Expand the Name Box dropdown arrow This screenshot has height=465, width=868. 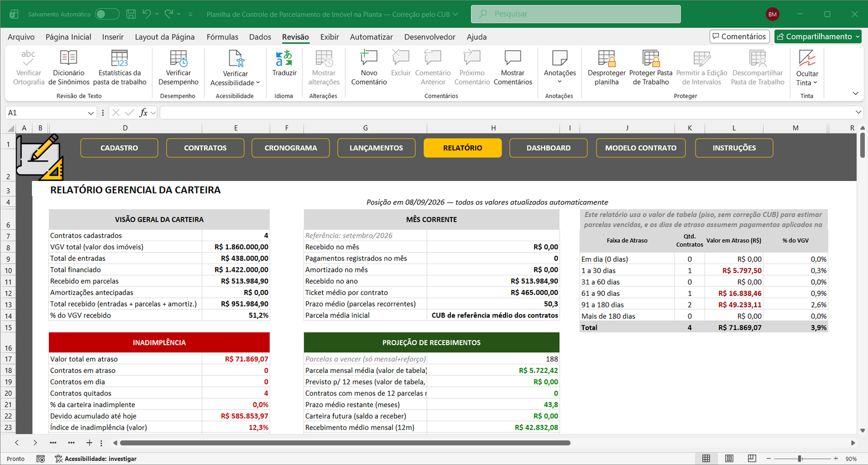coord(91,113)
